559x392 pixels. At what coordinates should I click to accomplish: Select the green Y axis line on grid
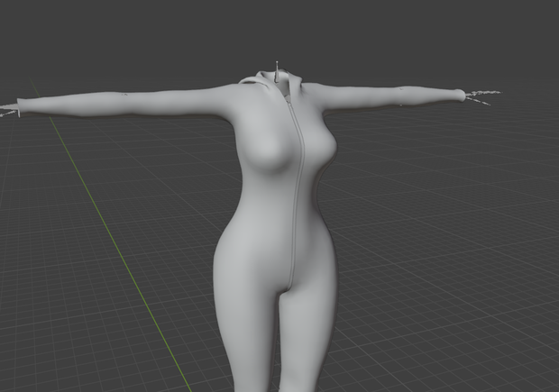pos(111,235)
